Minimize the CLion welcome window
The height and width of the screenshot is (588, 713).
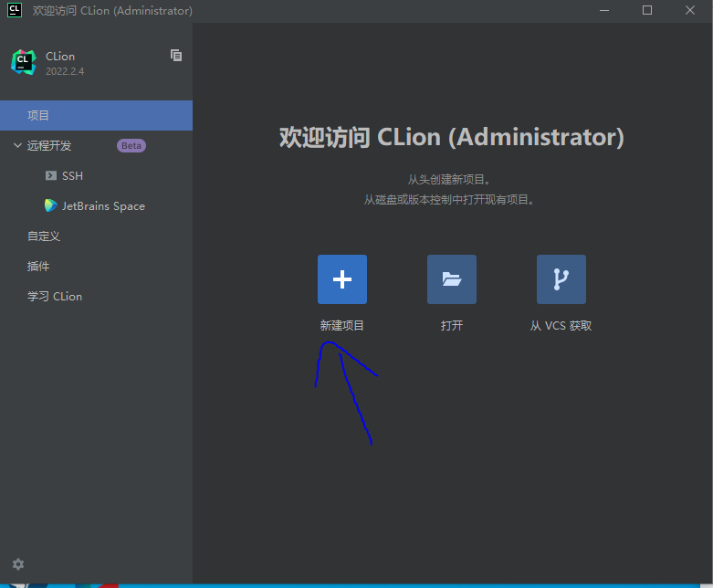pos(604,10)
